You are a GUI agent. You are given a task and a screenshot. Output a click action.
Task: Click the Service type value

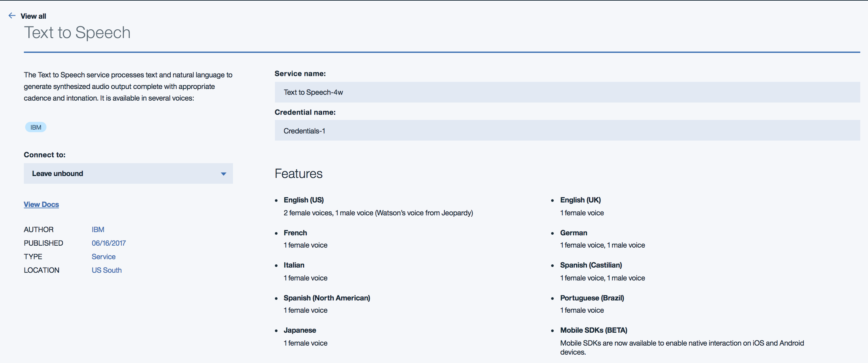tap(104, 257)
